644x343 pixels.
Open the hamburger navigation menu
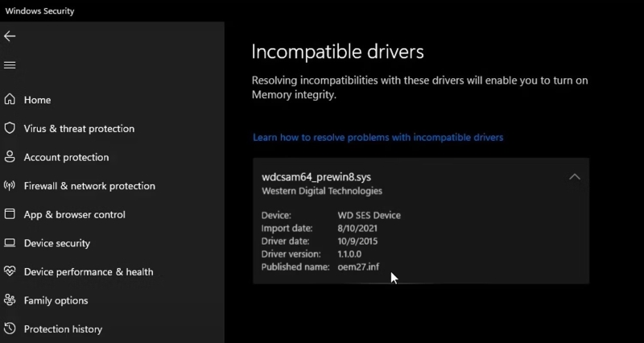10,65
